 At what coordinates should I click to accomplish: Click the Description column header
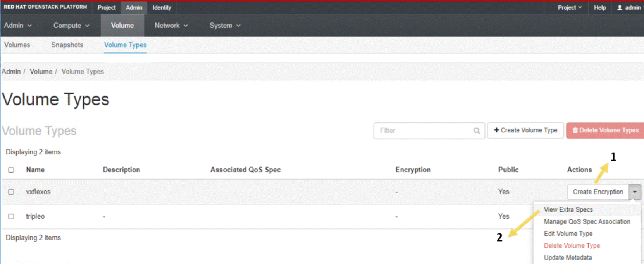pyautogui.click(x=121, y=170)
